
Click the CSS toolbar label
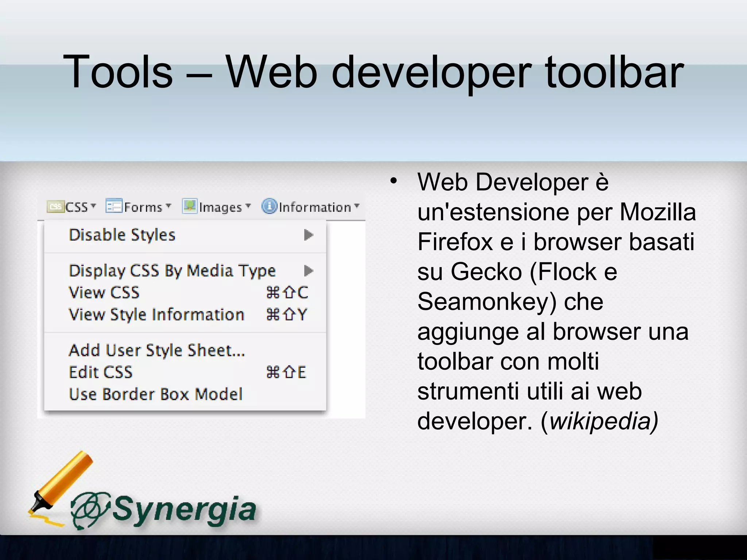pyautogui.click(x=77, y=207)
